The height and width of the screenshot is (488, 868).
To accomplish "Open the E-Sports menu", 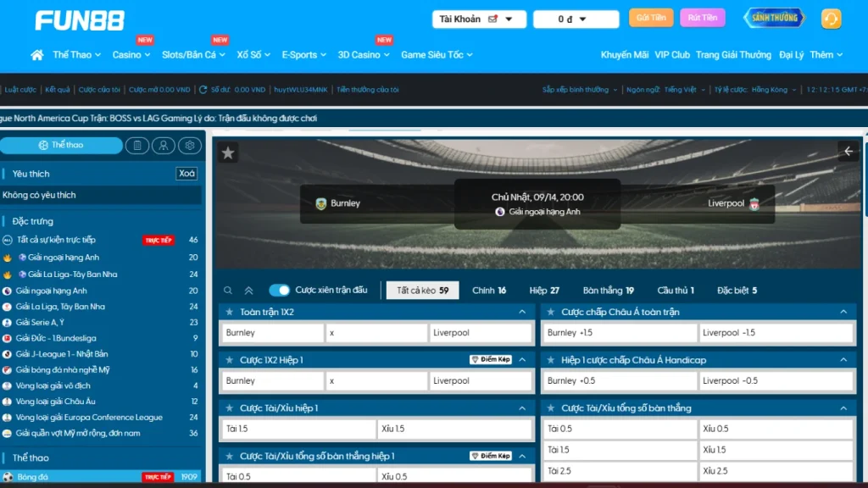I will click(303, 55).
